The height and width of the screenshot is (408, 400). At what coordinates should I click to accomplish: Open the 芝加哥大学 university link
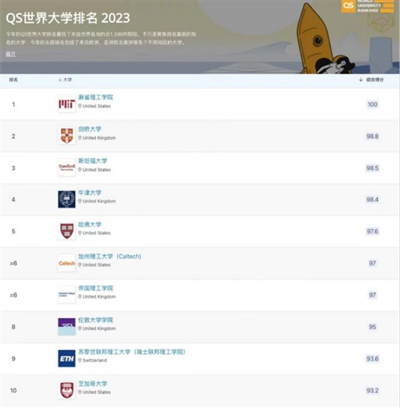pos(93,384)
